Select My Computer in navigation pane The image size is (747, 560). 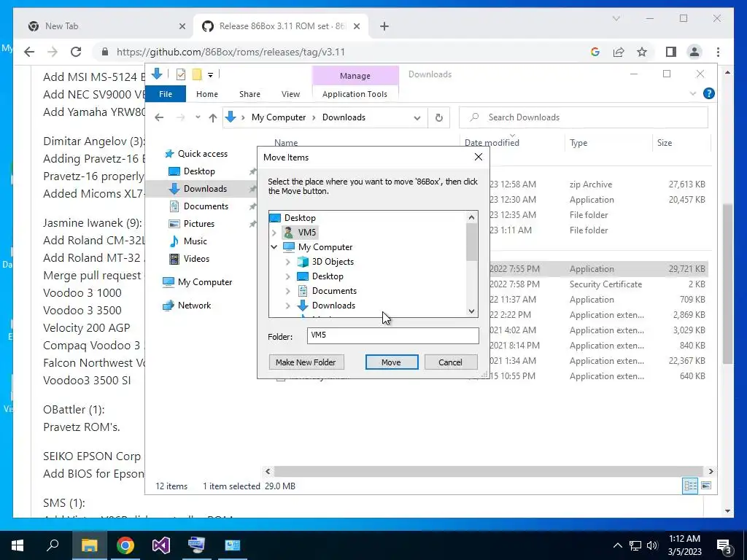197,282
